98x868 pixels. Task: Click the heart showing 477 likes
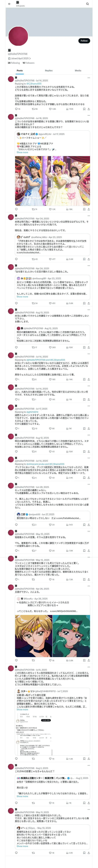point(50,259)
